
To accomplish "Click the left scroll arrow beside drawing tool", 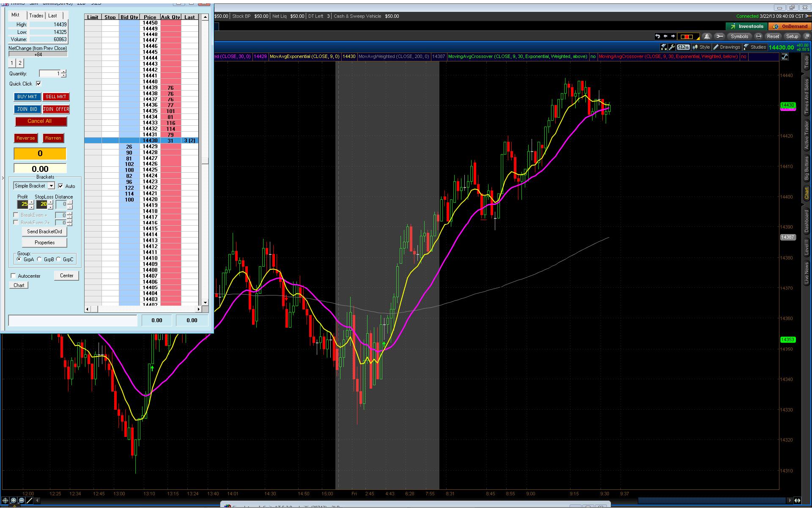I will pos(38,501).
